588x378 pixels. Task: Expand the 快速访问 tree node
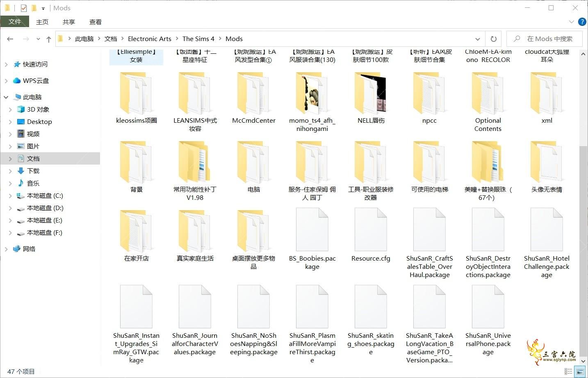(x=6, y=64)
